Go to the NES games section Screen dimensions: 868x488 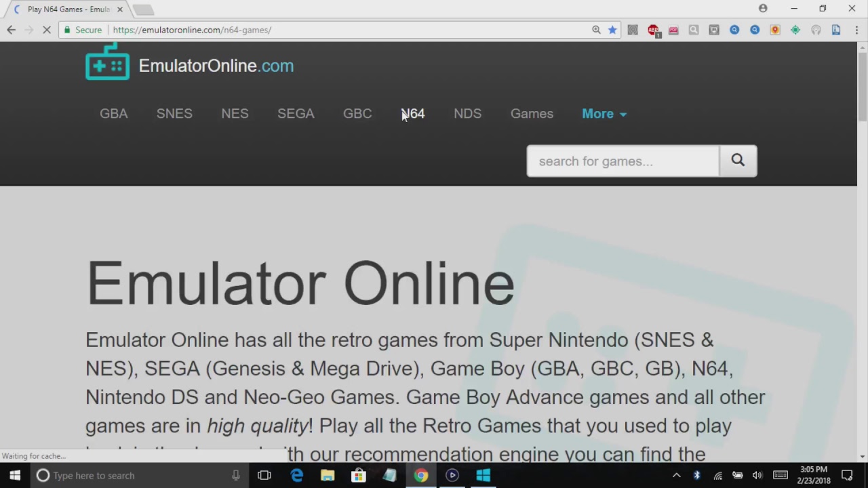pyautogui.click(x=235, y=114)
